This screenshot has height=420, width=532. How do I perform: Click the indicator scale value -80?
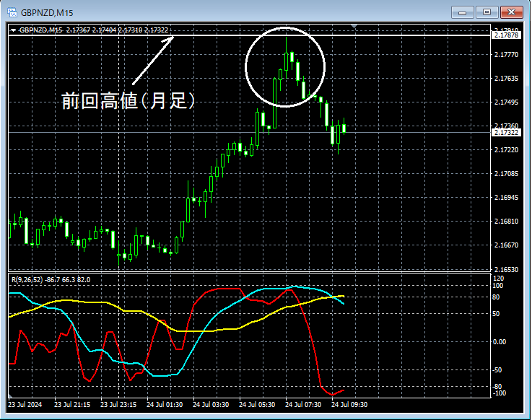tap(497, 386)
